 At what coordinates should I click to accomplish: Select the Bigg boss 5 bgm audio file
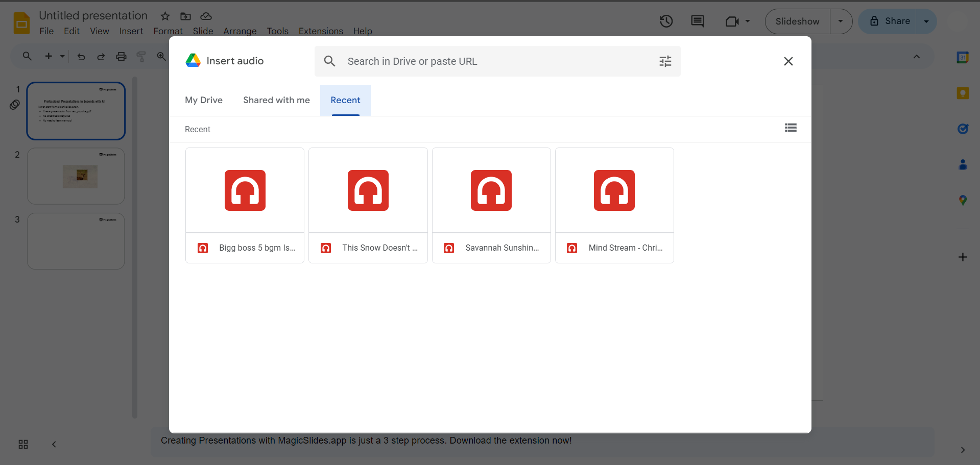245,205
